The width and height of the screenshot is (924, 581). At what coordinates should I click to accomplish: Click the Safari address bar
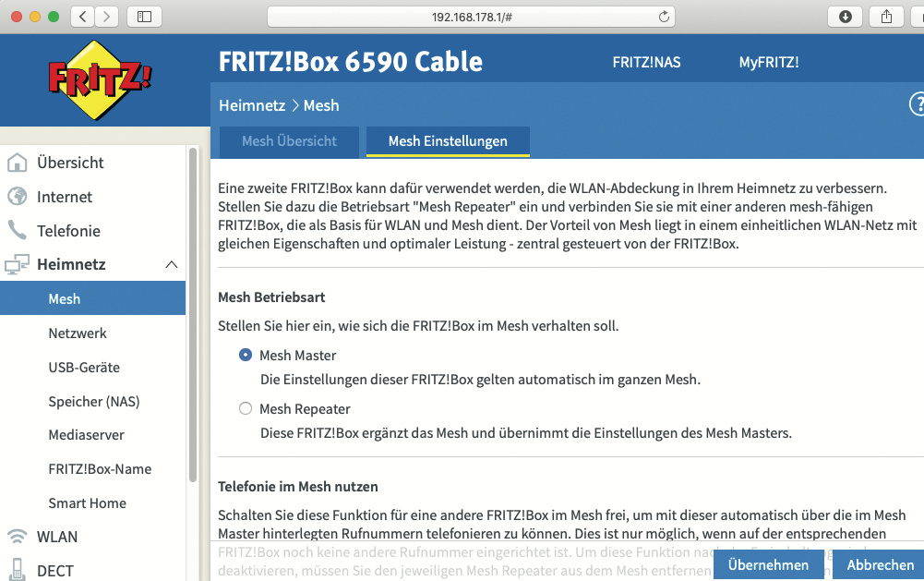[471, 17]
